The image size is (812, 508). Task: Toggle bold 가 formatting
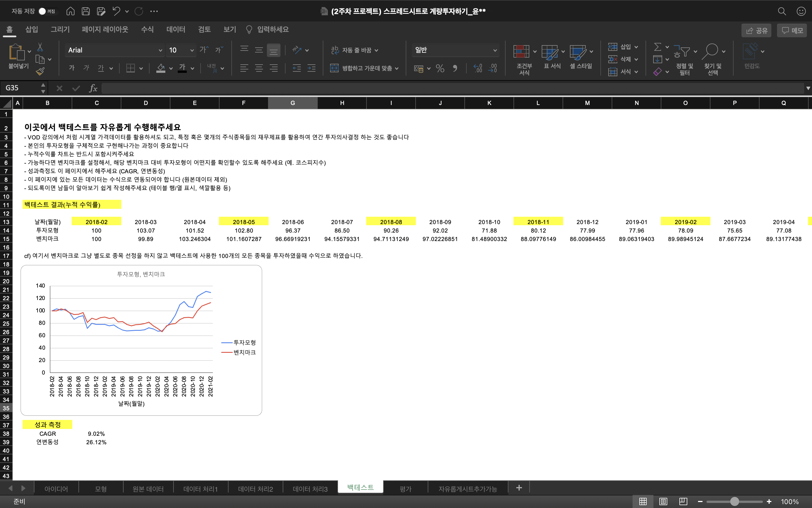pos(72,68)
